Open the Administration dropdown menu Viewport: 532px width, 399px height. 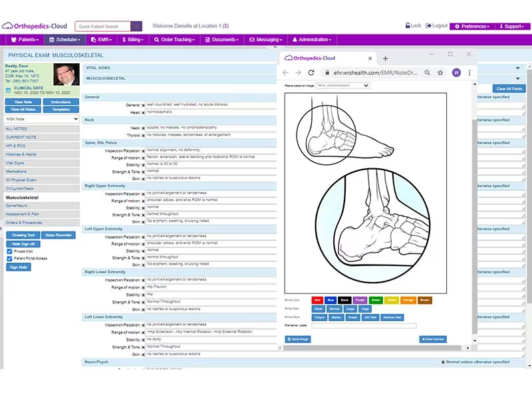coord(311,40)
